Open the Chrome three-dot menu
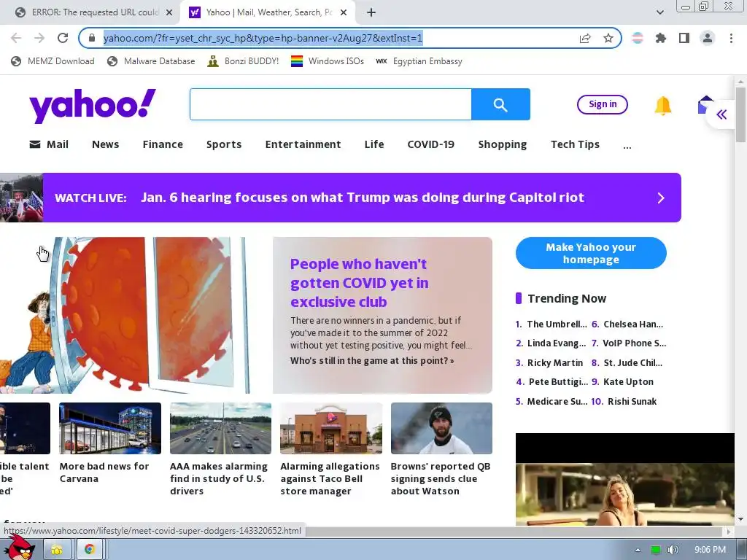The width and height of the screenshot is (747, 560). 731,38
